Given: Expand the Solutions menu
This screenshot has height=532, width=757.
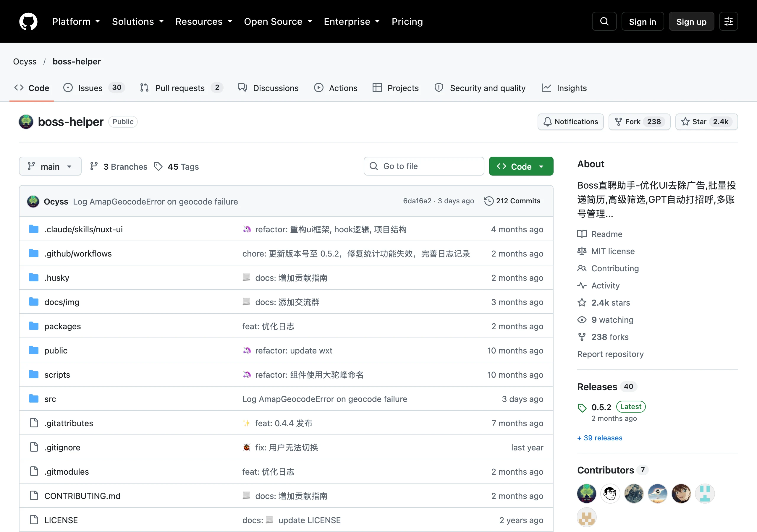Looking at the screenshot, I should [138, 21].
